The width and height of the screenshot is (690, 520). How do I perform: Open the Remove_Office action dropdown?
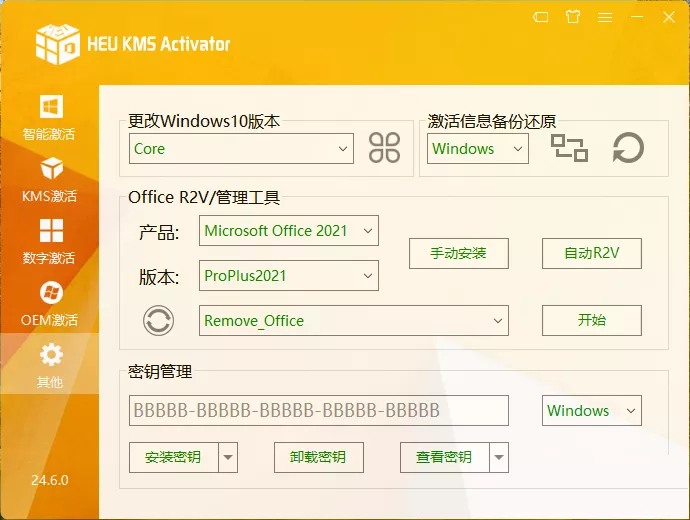[354, 320]
